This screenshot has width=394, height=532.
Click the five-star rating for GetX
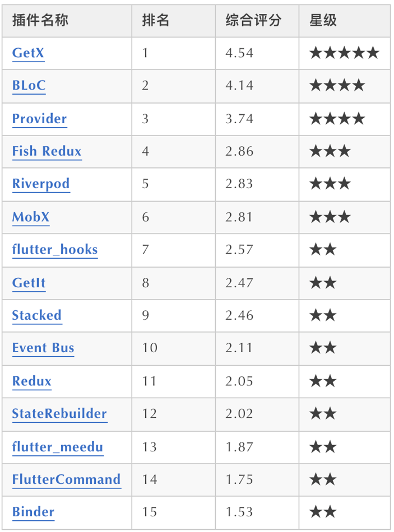point(344,53)
